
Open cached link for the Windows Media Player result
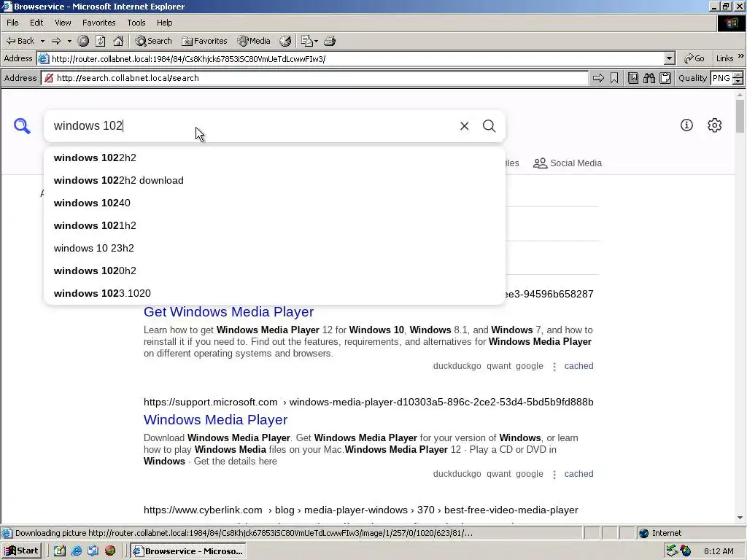578,474
